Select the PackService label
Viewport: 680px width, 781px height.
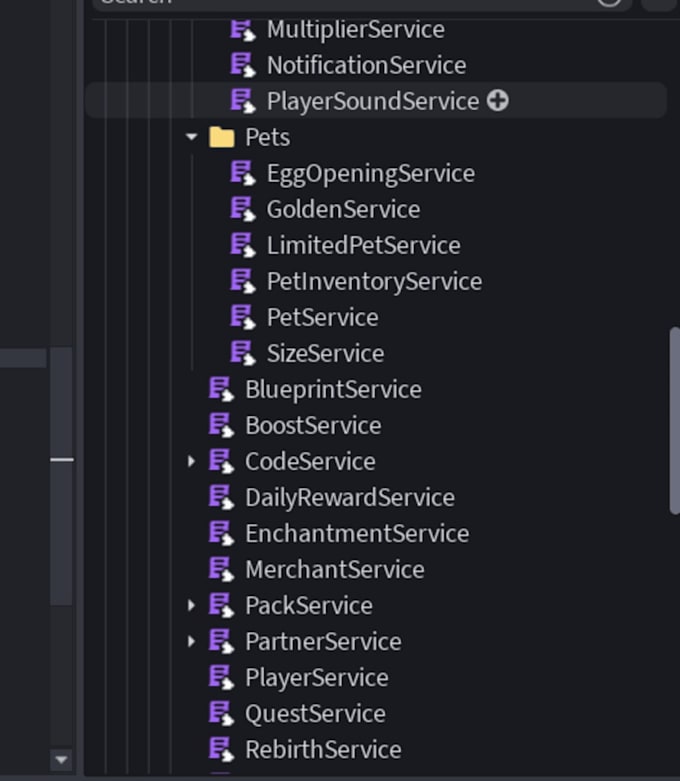point(309,606)
